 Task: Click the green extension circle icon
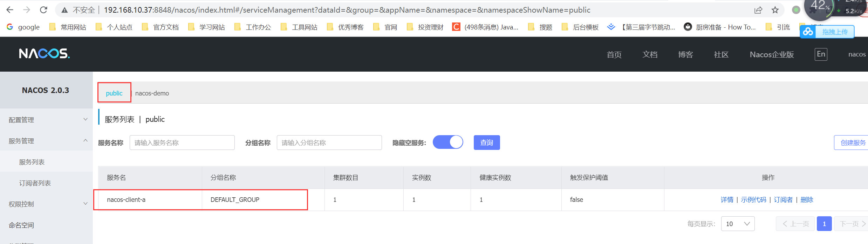(796, 10)
